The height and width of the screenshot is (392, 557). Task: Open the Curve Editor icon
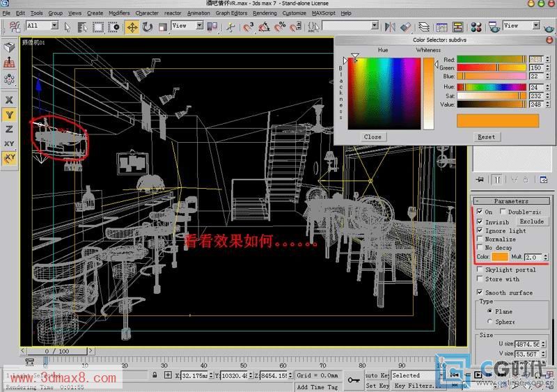click(x=441, y=27)
